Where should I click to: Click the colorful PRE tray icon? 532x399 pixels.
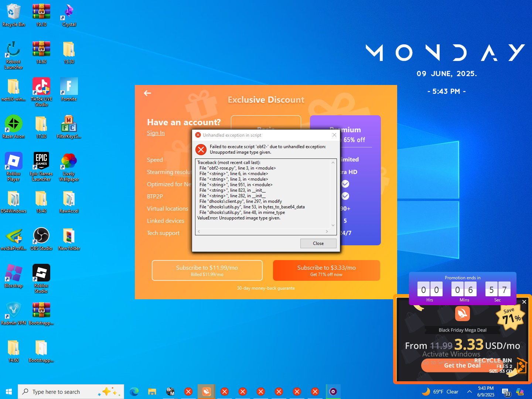(520, 392)
